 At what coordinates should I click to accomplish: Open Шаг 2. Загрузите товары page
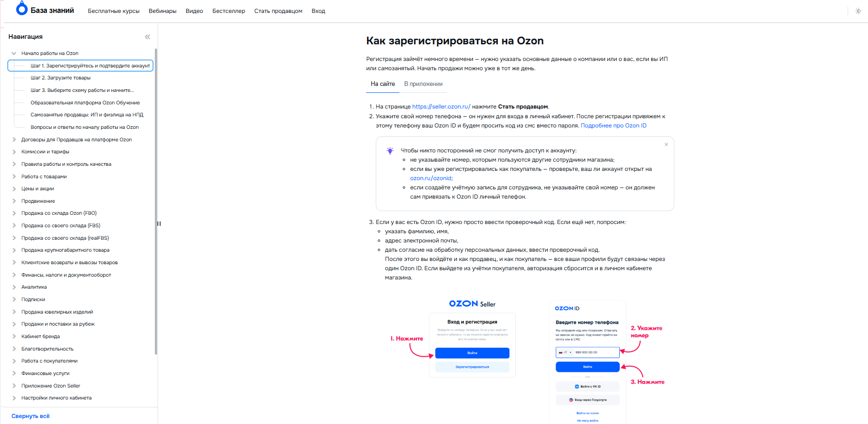[x=61, y=78]
